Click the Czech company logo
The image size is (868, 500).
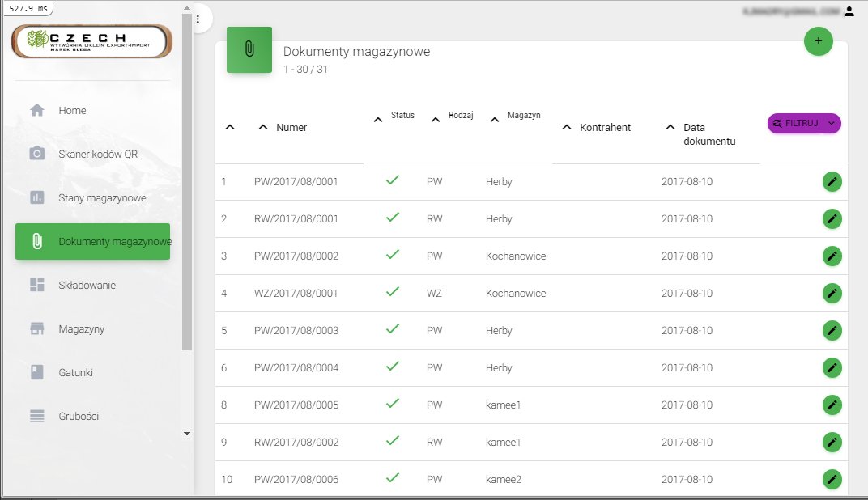pyautogui.click(x=91, y=42)
